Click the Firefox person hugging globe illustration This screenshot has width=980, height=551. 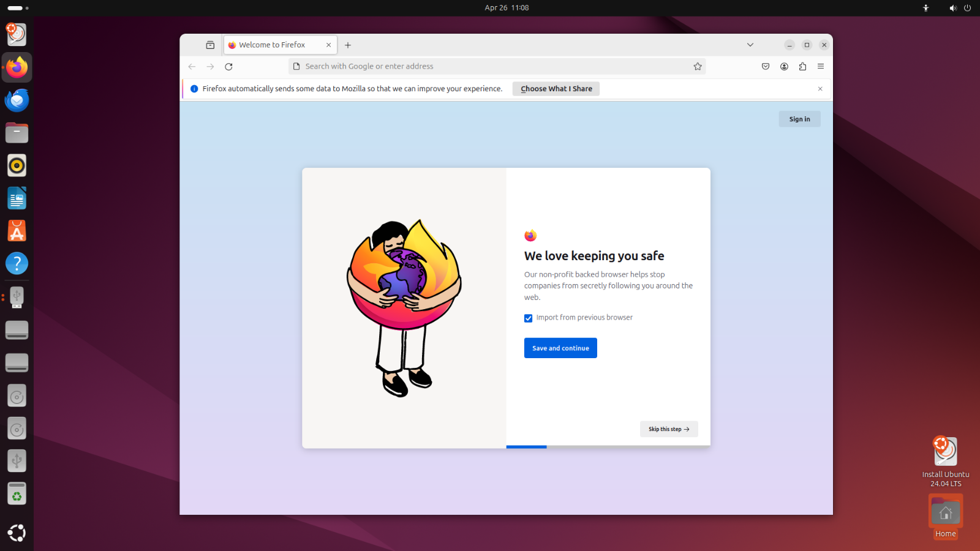[x=404, y=308]
